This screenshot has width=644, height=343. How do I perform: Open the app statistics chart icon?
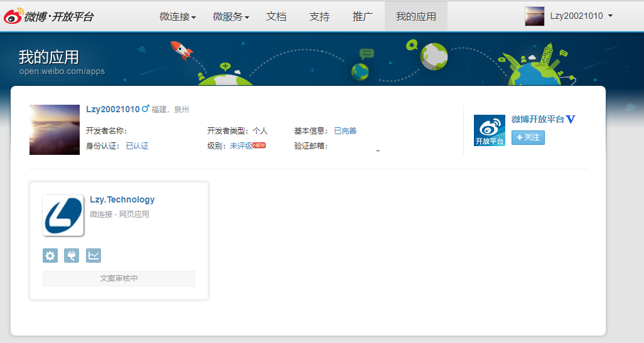(94, 256)
